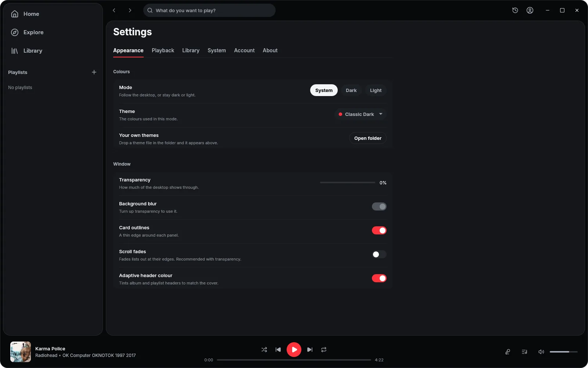The image size is (588, 368).
Task: Open the Classic Dark theme dropdown
Action: [361, 114]
